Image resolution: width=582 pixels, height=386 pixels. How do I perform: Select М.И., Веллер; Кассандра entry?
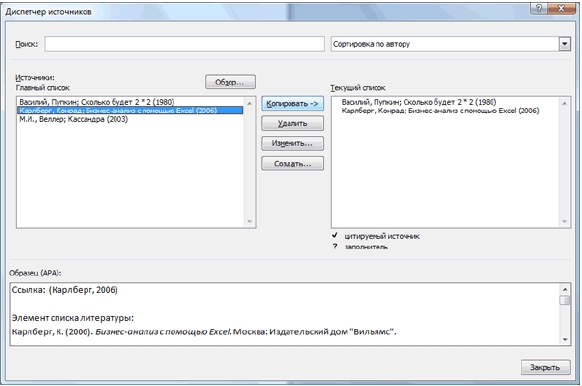click(x=73, y=119)
